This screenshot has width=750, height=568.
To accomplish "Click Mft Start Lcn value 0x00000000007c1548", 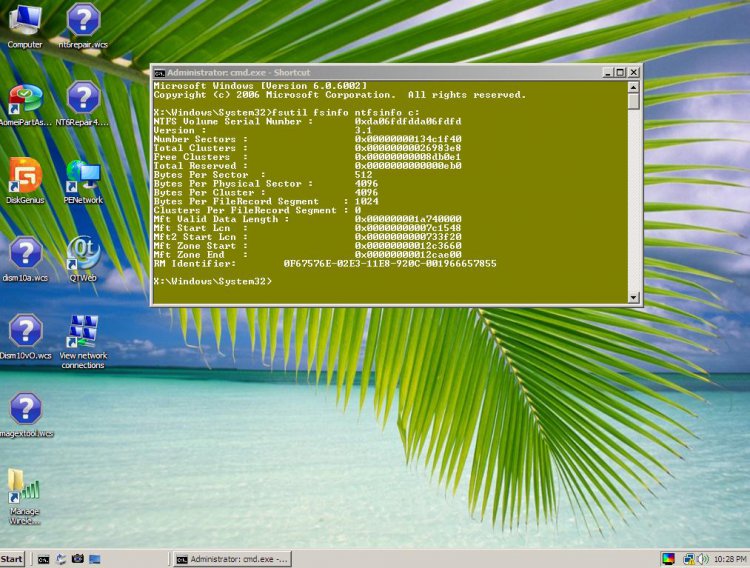I will click(408, 228).
